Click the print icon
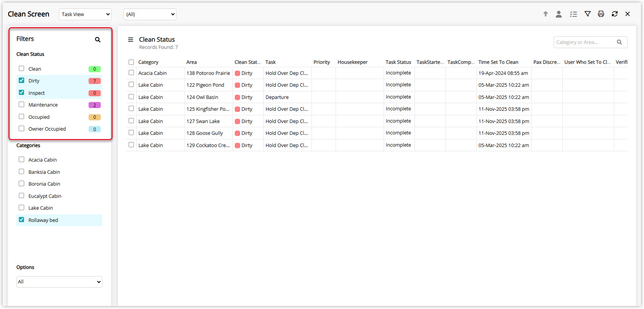Viewport: 644px width, 309px height. 601,14
